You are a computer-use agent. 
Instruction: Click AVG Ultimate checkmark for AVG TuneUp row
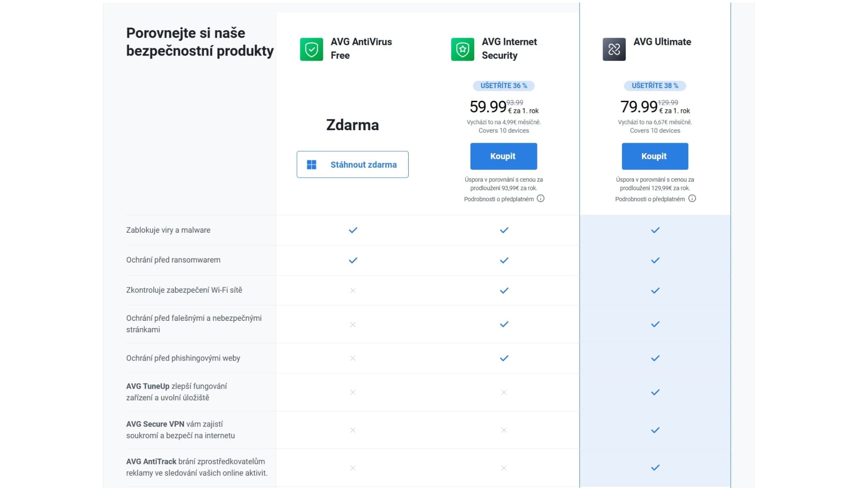[655, 392]
